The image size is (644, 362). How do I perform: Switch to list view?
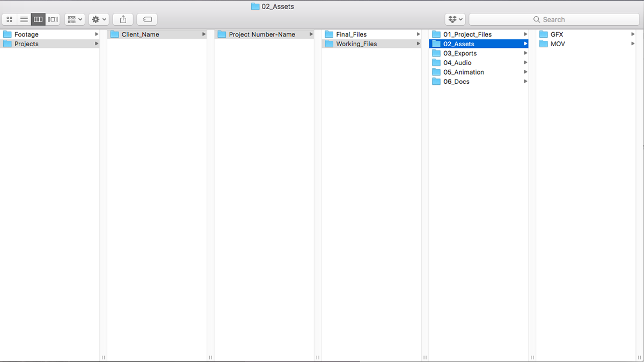click(x=24, y=19)
